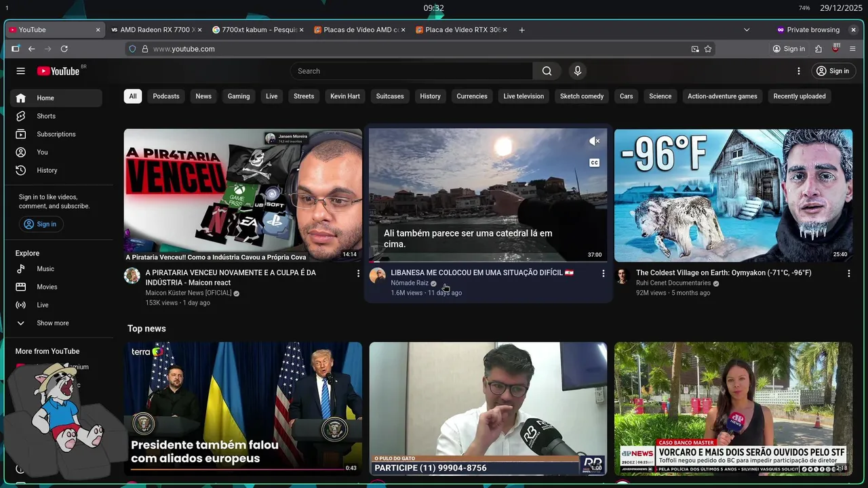Start voice search with microphone icon
The width and height of the screenshot is (868, 488).
coord(578,71)
